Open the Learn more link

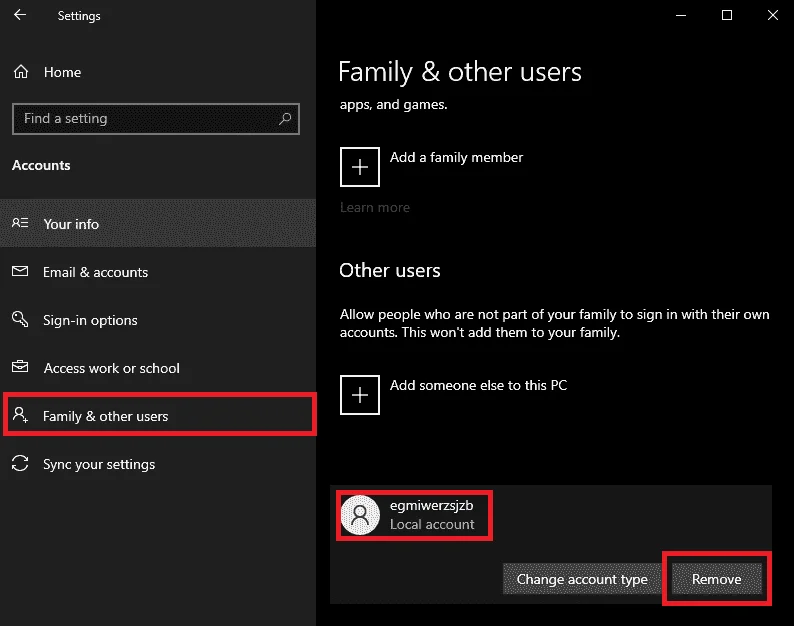pos(375,208)
